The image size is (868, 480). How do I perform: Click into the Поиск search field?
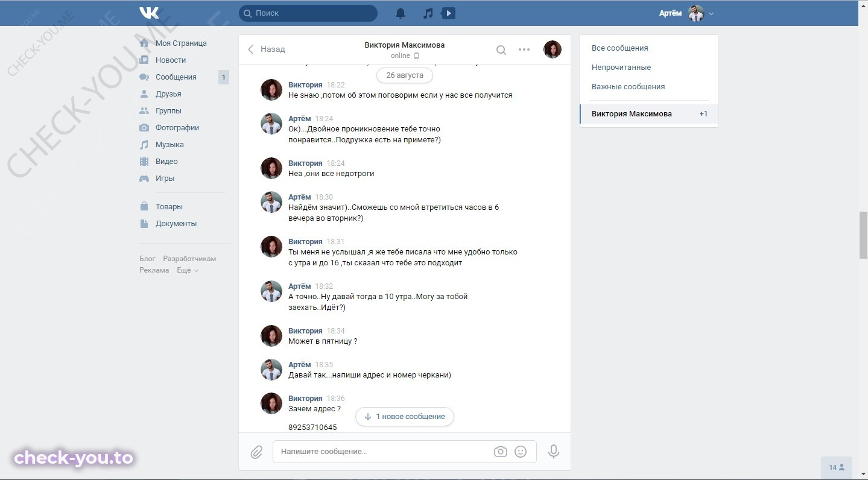coord(308,13)
